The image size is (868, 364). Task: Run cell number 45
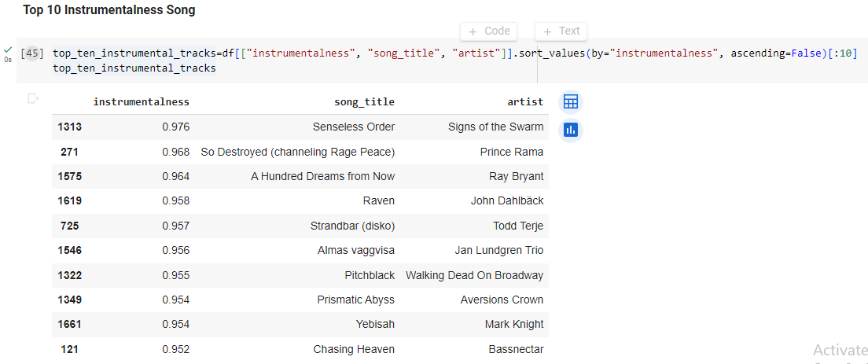31,53
